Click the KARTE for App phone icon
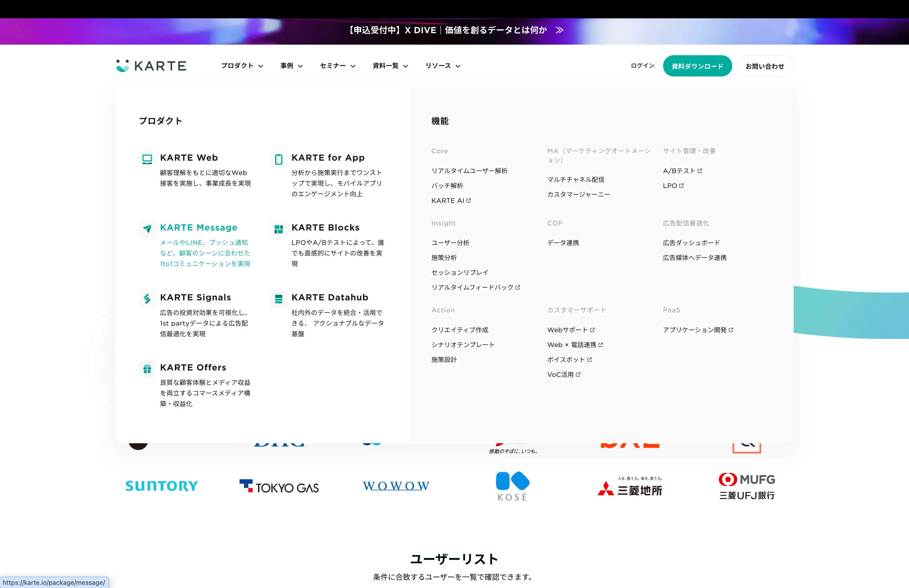The height and width of the screenshot is (588, 909). (279, 159)
